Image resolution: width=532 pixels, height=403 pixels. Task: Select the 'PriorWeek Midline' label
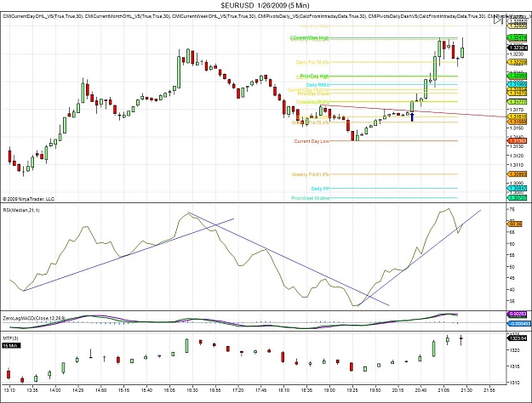pos(310,198)
